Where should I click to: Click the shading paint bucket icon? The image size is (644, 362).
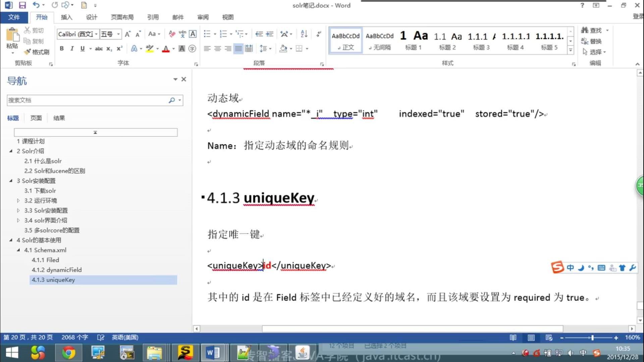click(283, 49)
